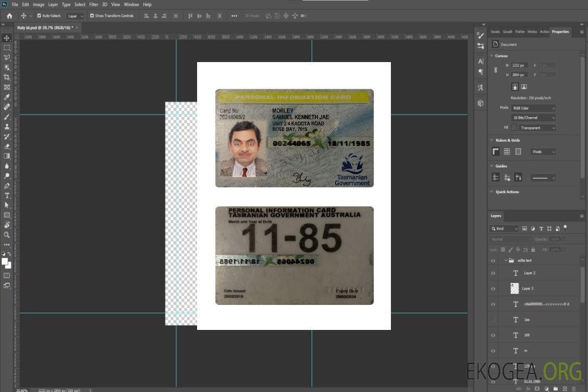Pick the Eyedropper tool
The height and width of the screenshot is (392, 588).
[x=7, y=97]
